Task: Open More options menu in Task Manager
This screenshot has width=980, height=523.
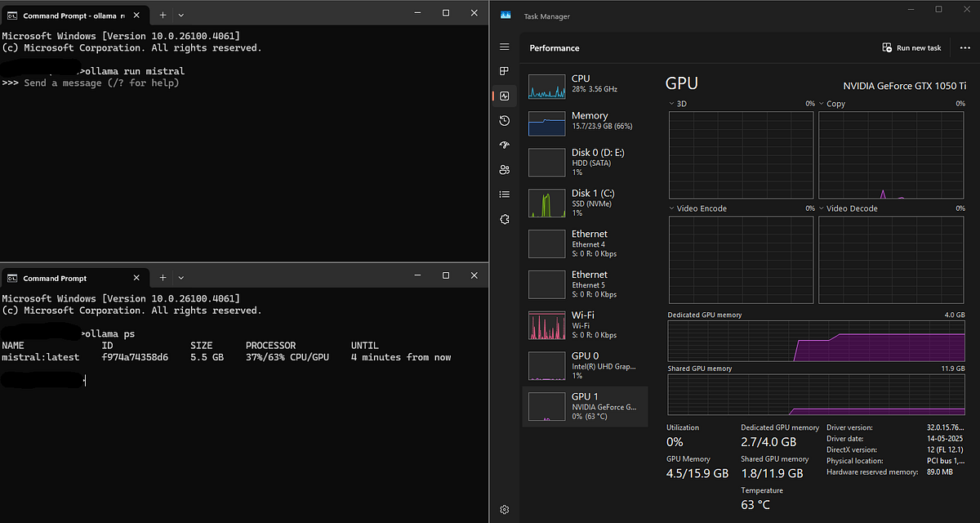Action: pyautogui.click(x=964, y=47)
